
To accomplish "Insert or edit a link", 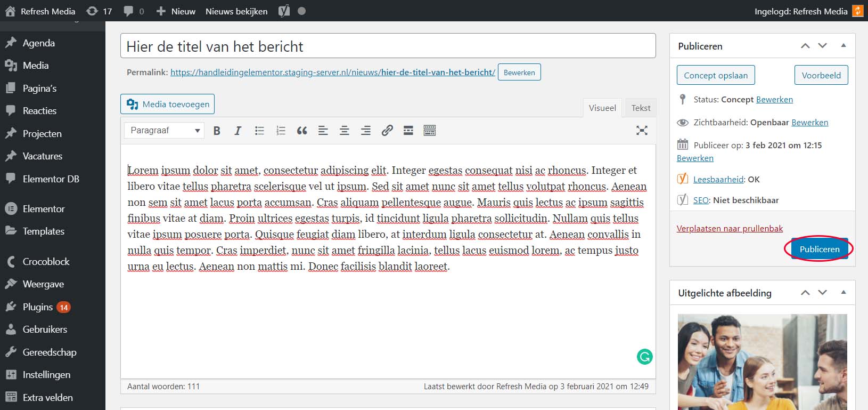I will click(387, 131).
